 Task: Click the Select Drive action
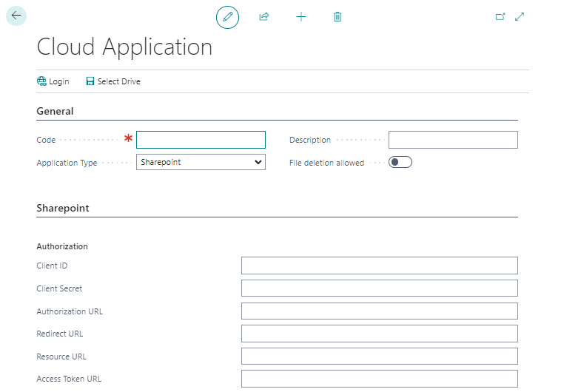point(113,81)
